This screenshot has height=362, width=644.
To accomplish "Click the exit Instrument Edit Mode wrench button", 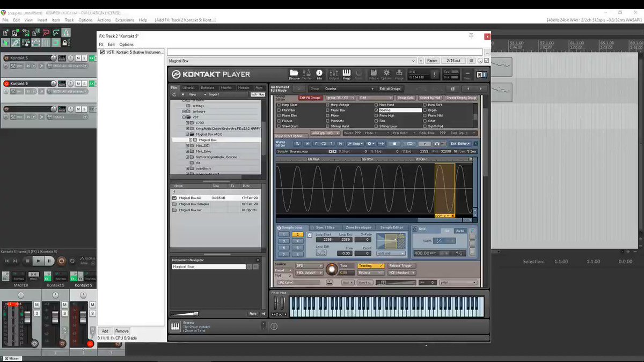I will [299, 88].
